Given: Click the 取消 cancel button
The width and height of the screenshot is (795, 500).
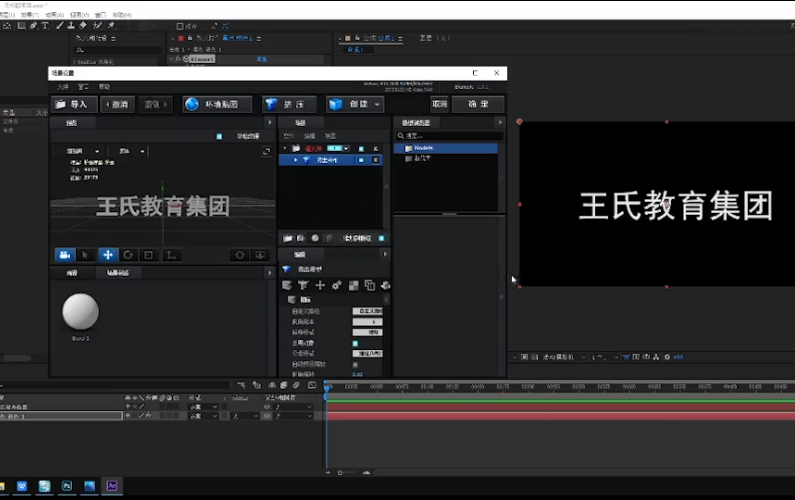Looking at the screenshot, I should (440, 104).
